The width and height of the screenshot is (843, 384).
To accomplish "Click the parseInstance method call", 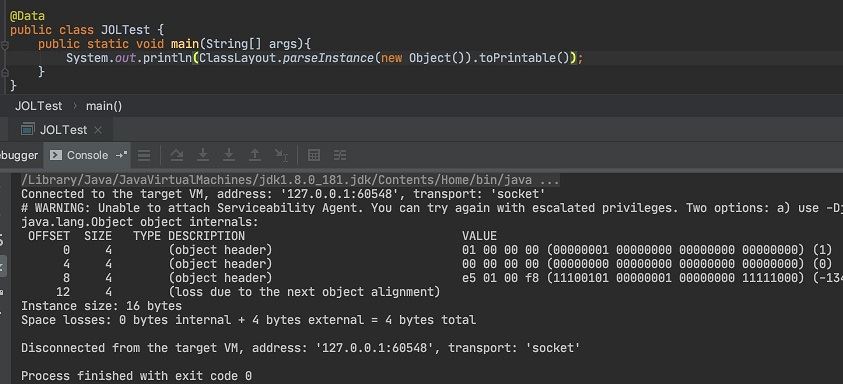I will 328,58.
